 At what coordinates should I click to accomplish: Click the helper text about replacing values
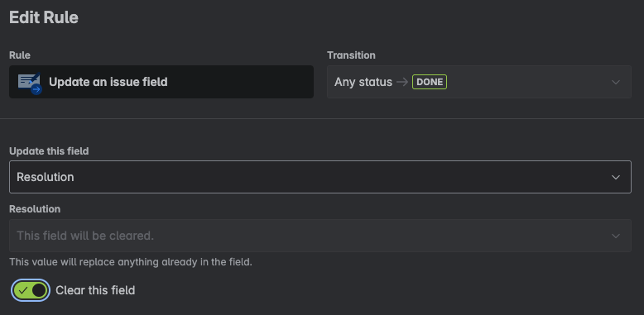click(x=131, y=262)
